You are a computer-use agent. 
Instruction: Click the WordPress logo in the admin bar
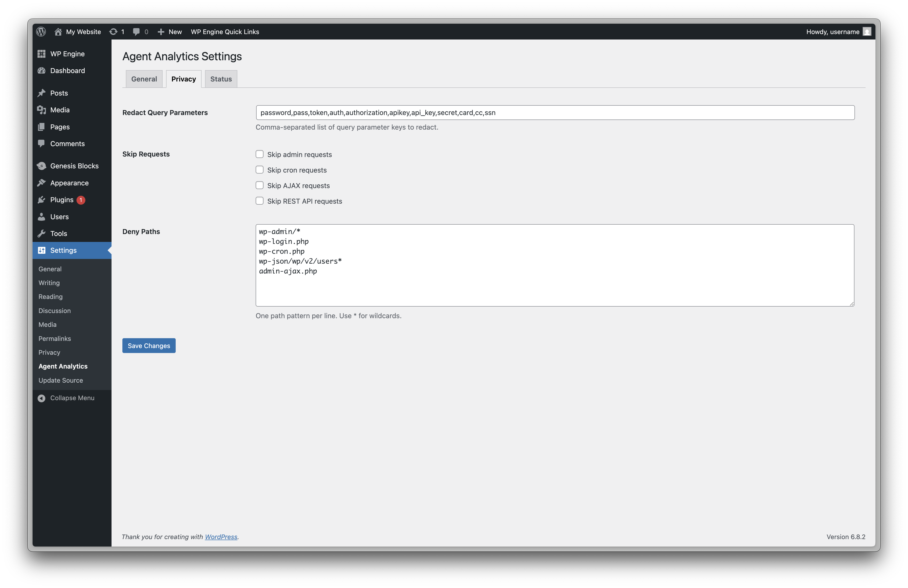41,31
